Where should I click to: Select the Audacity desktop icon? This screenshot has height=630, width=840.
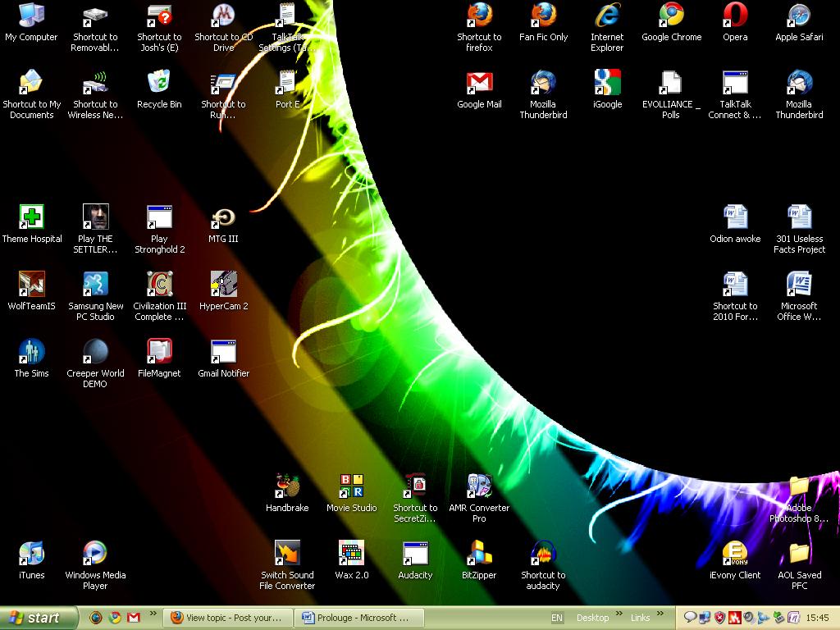(x=415, y=554)
